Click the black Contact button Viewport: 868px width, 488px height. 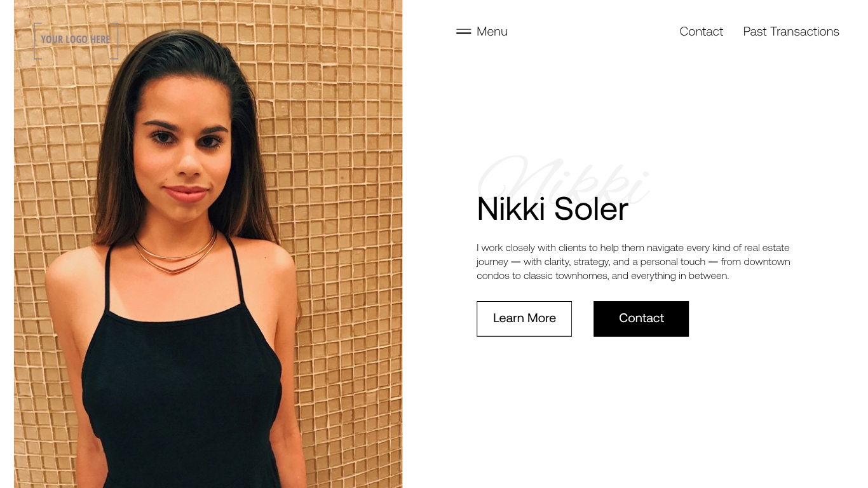click(x=641, y=318)
